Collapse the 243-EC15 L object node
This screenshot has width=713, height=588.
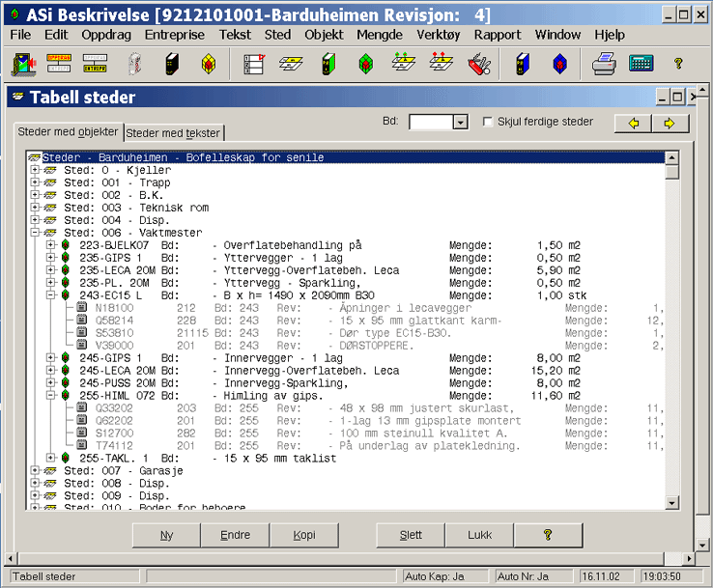pyautogui.click(x=51, y=295)
